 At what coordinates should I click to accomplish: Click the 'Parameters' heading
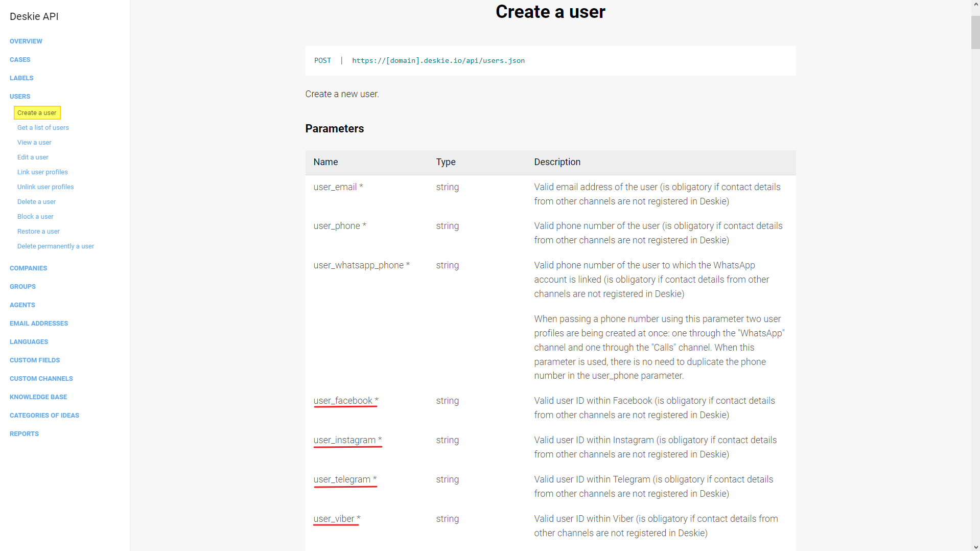(335, 129)
